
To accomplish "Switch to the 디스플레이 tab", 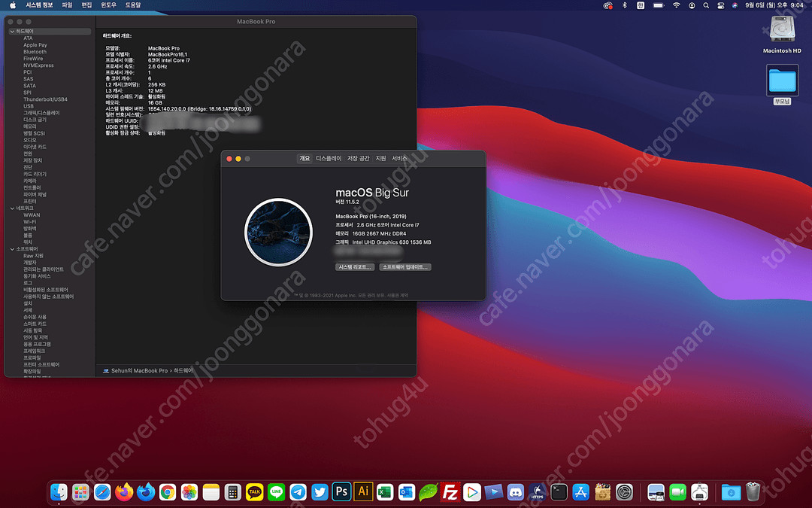I will pos(329,159).
